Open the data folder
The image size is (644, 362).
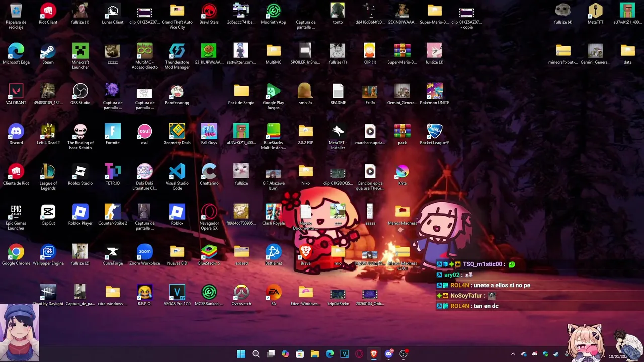pos(628,54)
